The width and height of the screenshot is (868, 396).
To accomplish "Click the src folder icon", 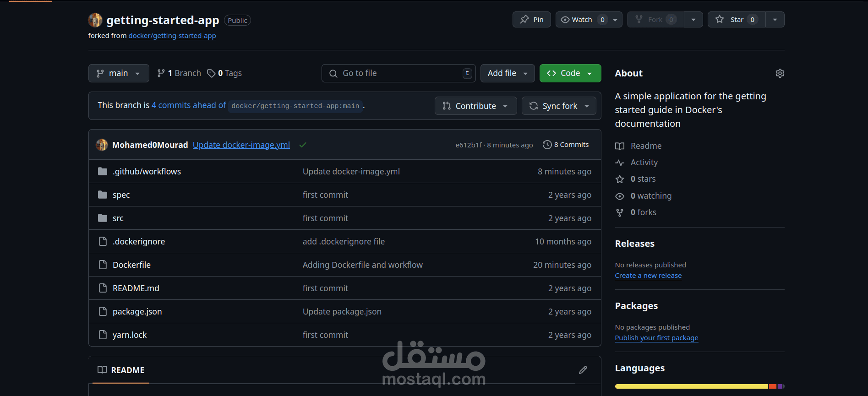I will coord(103,218).
